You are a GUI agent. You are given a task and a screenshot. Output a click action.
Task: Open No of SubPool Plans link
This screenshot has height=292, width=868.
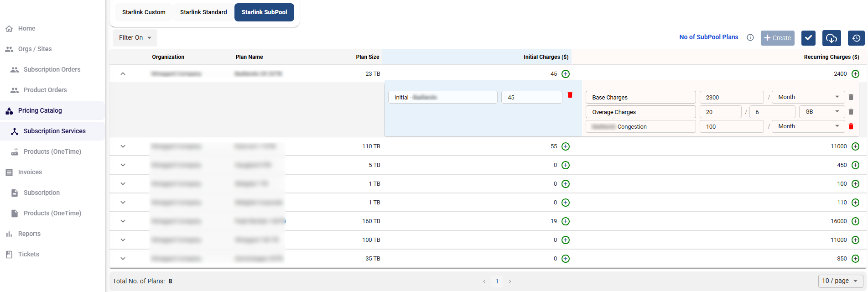point(708,37)
